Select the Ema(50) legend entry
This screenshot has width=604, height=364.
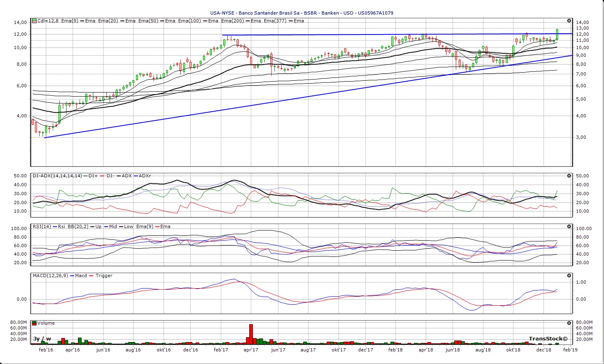[x=148, y=21]
